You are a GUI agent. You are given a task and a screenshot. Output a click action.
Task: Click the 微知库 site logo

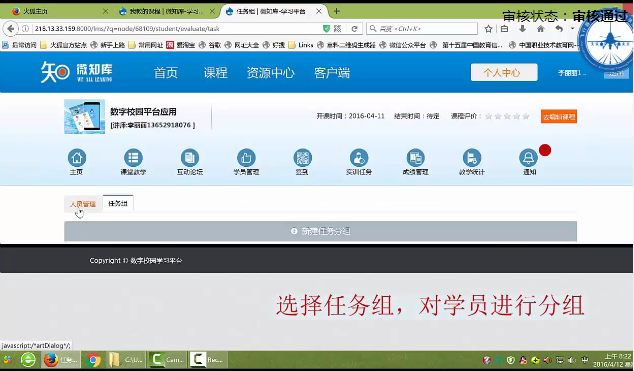(x=76, y=72)
